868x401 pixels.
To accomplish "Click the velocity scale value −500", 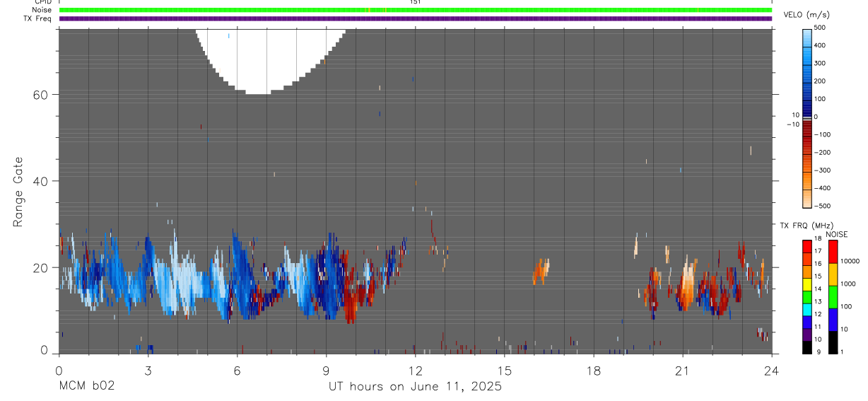I will [821, 206].
